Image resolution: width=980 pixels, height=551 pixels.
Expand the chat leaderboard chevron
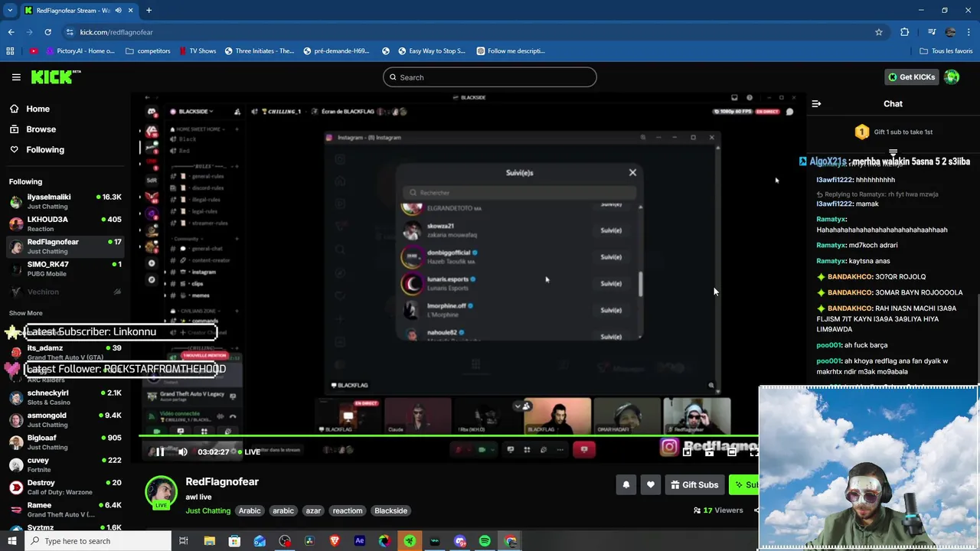(x=893, y=152)
